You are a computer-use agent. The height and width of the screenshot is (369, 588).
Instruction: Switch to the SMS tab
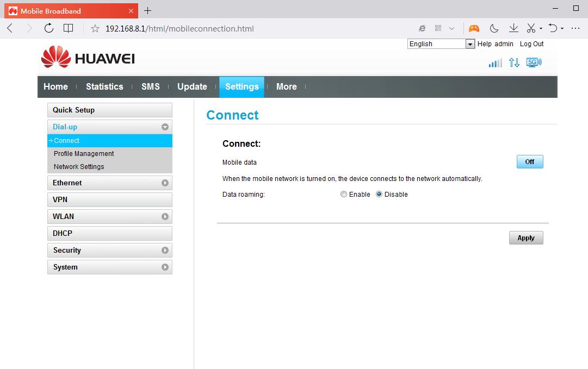(x=151, y=87)
